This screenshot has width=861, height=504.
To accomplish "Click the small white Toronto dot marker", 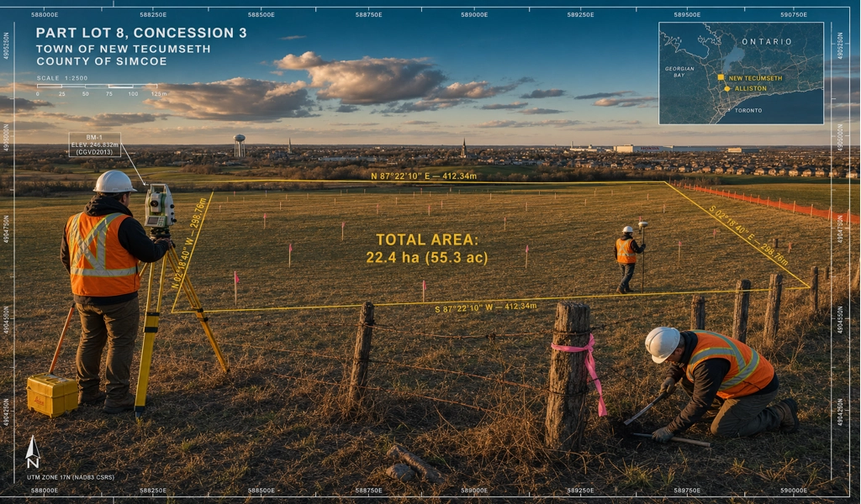I will click(x=729, y=110).
